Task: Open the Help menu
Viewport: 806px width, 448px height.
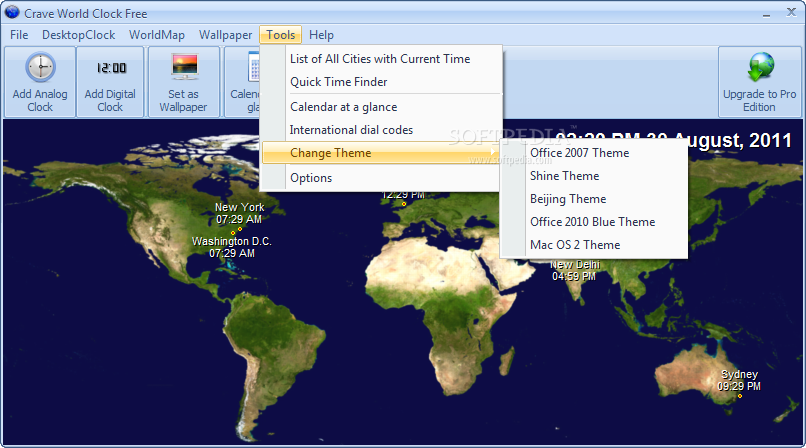Action: 321,35
